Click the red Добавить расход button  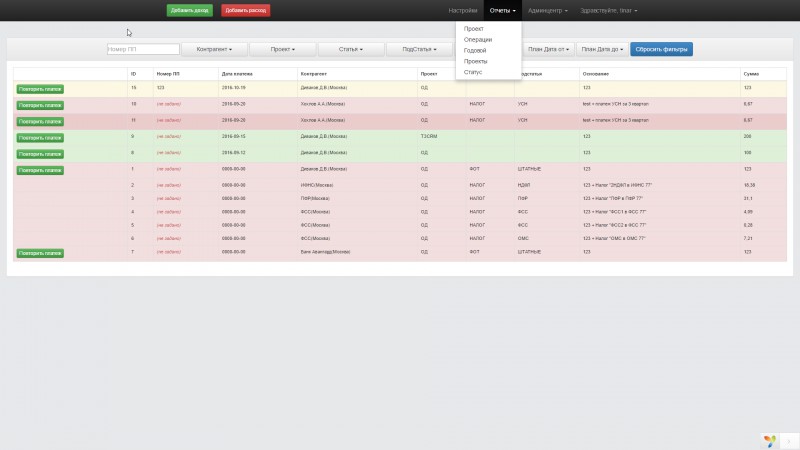click(x=245, y=10)
